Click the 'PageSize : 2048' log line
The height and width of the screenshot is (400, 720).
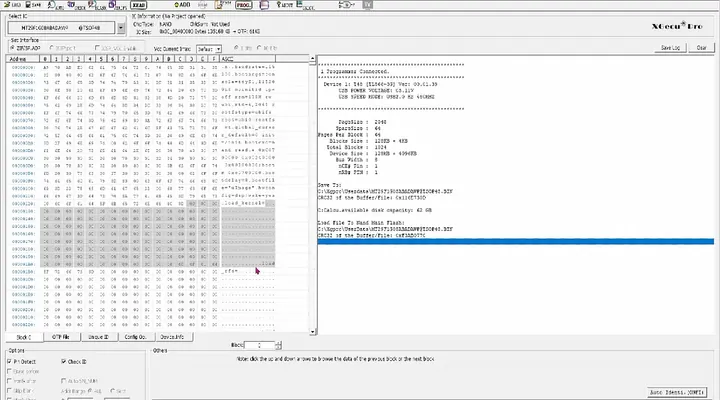[x=362, y=122]
